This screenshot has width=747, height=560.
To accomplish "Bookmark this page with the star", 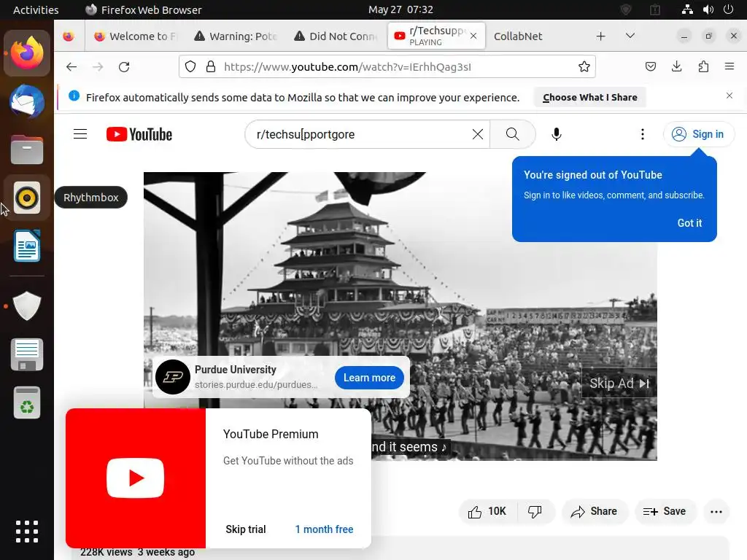I will [584, 66].
